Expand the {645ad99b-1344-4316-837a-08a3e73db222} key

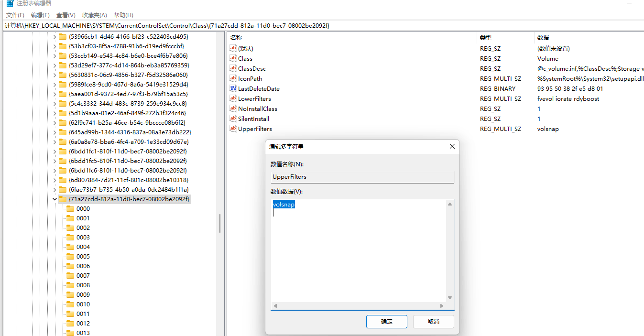55,132
